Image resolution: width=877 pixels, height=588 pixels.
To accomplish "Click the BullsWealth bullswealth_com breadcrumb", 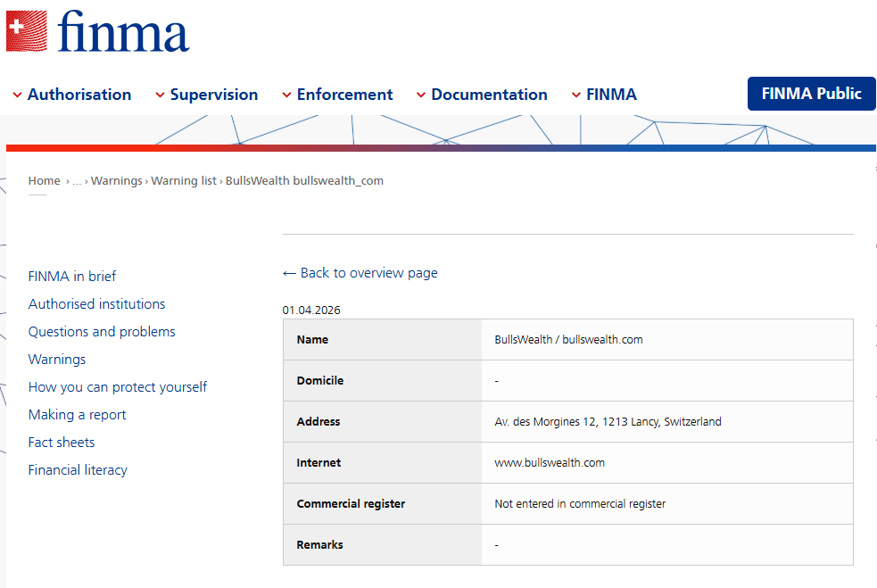I will 304,181.
